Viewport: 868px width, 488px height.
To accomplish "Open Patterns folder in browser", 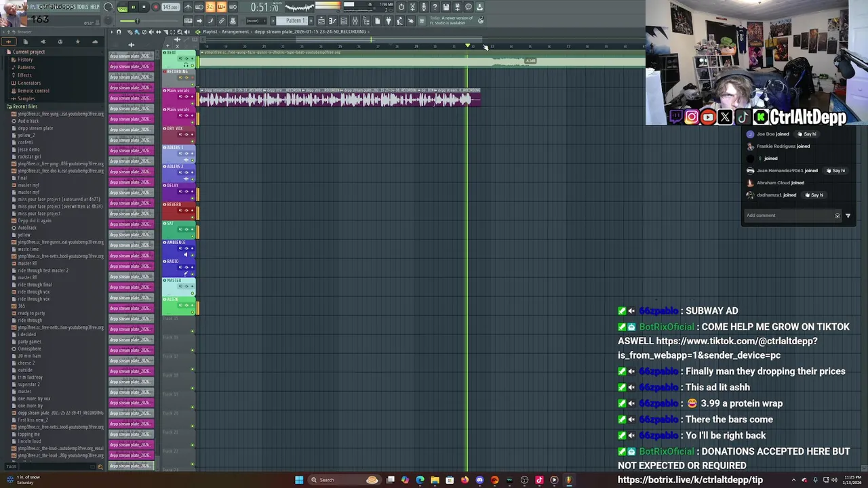I will coord(26,67).
